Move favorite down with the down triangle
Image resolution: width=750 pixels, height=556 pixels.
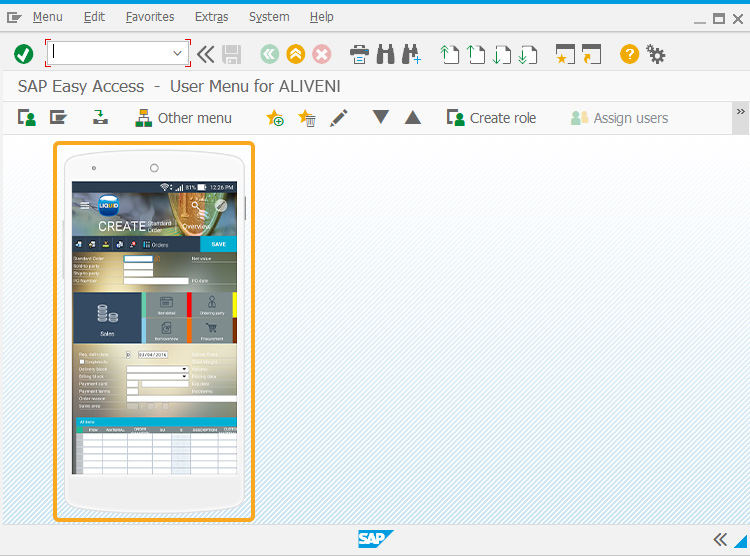(x=381, y=117)
